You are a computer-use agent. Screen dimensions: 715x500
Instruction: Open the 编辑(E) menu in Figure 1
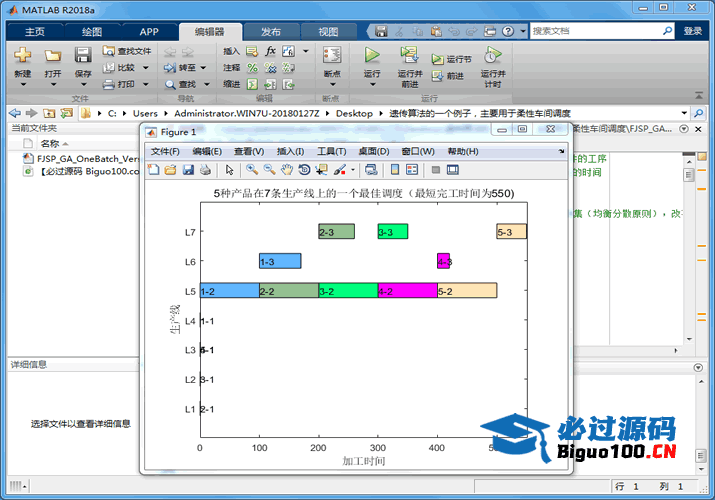(207, 151)
